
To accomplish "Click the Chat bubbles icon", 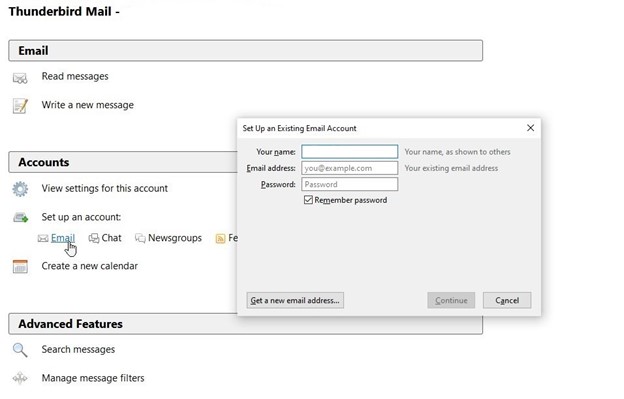I will pos(94,238).
